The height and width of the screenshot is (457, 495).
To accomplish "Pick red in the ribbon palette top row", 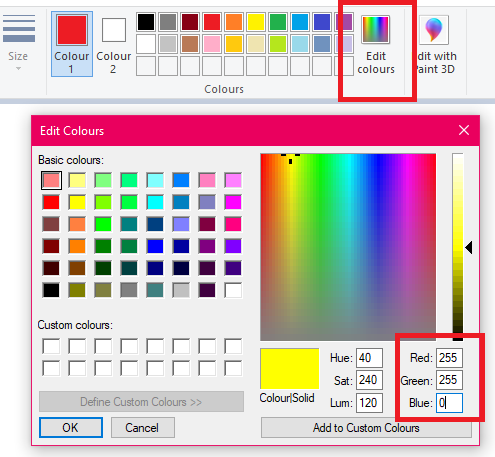I will 212,22.
